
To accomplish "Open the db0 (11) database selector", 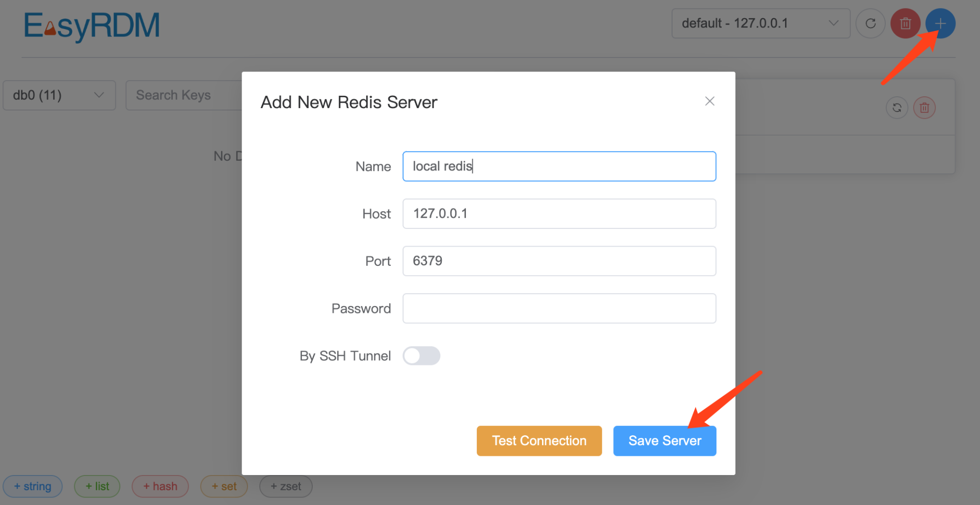I will (x=59, y=95).
